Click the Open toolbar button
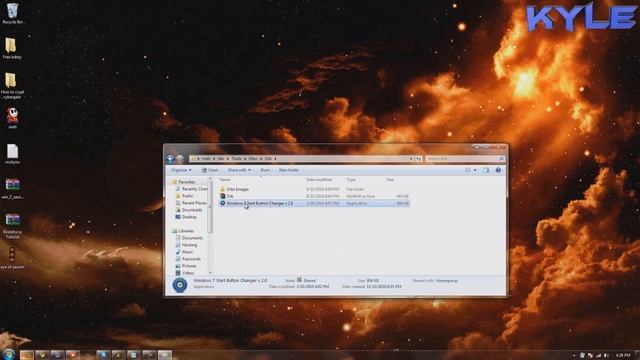This screenshot has height=360, width=640. point(210,170)
